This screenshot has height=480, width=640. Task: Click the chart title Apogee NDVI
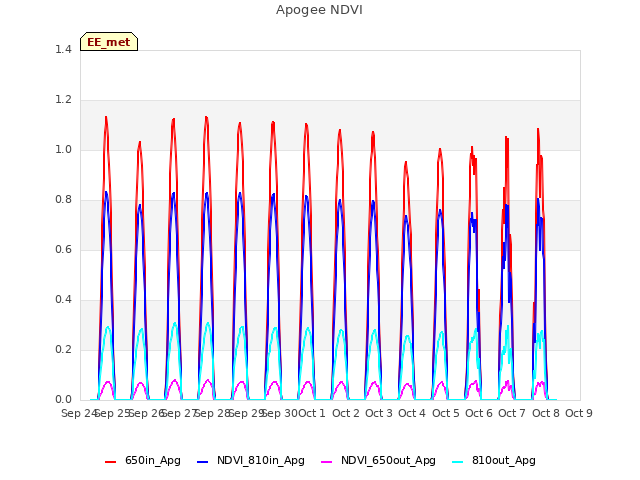click(x=319, y=10)
